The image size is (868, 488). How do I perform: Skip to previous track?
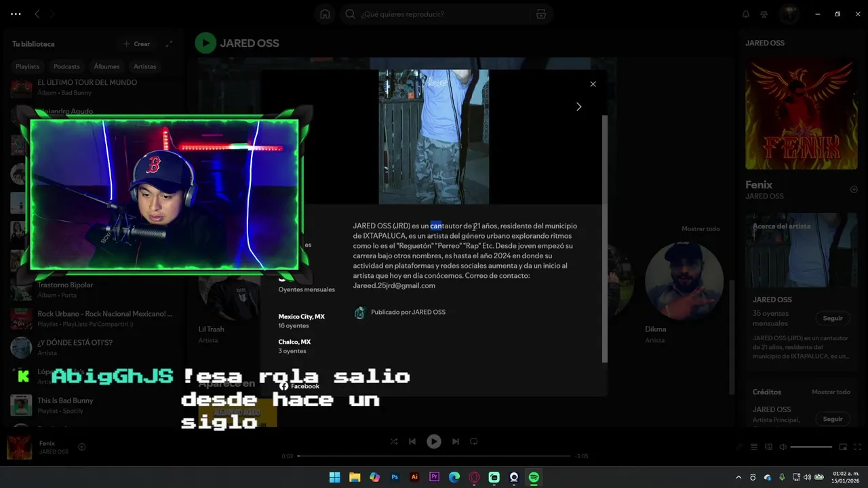pos(412,442)
